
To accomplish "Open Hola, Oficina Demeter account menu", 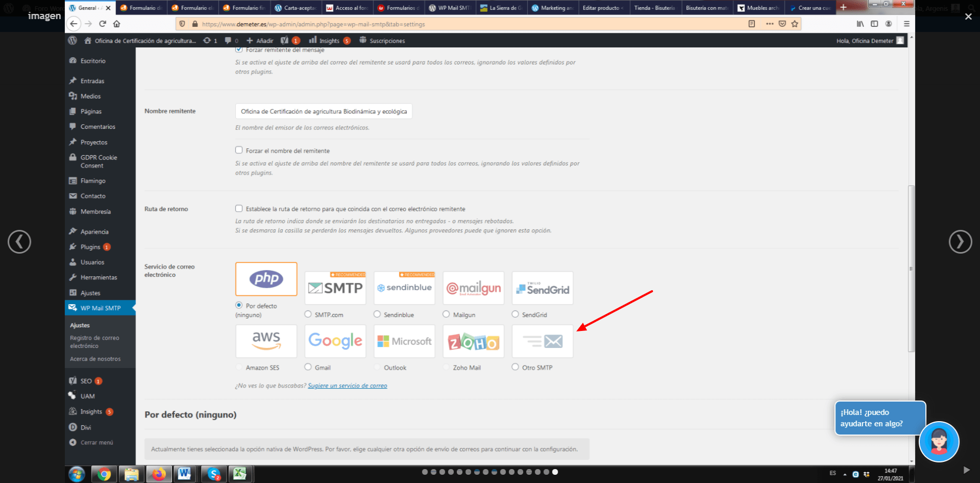I will pyautogui.click(x=870, y=41).
